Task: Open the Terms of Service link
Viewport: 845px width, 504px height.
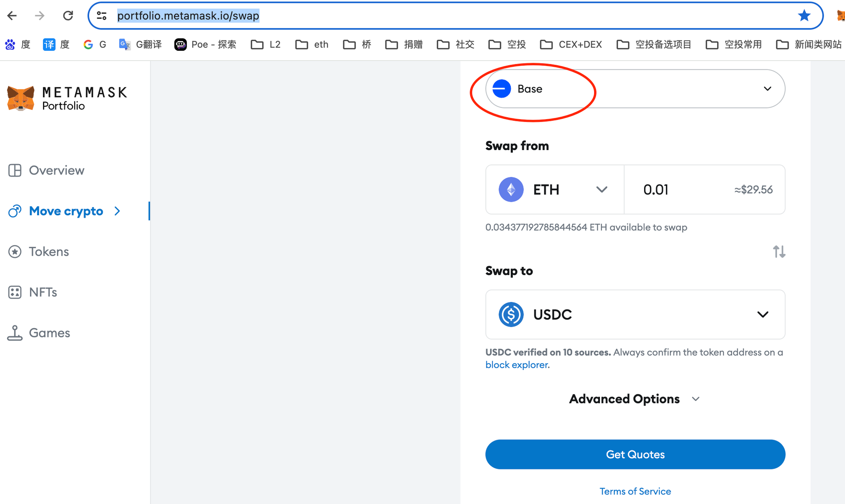Action: 635,491
